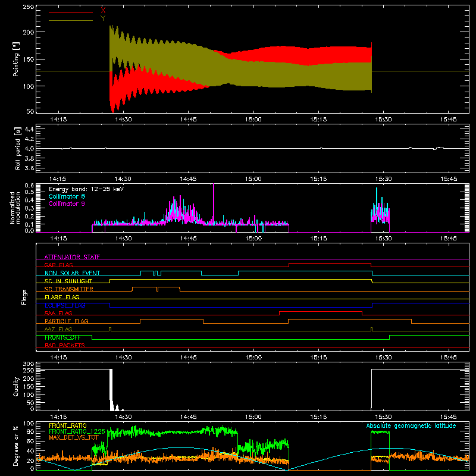The image size is (476, 476).
Task: Click the orange MAX_DET_VS_TOT legend entry
Action: coord(74,437)
